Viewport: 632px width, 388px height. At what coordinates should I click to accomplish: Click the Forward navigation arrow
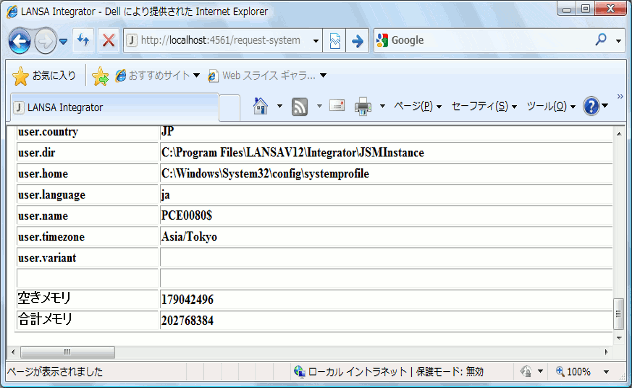[x=45, y=41]
